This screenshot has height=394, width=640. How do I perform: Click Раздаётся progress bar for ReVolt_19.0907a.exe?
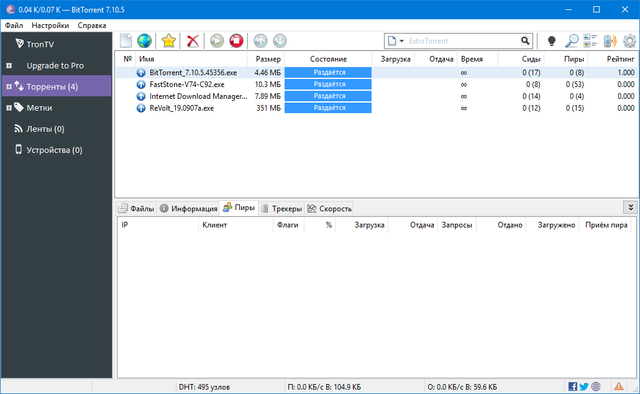328,108
